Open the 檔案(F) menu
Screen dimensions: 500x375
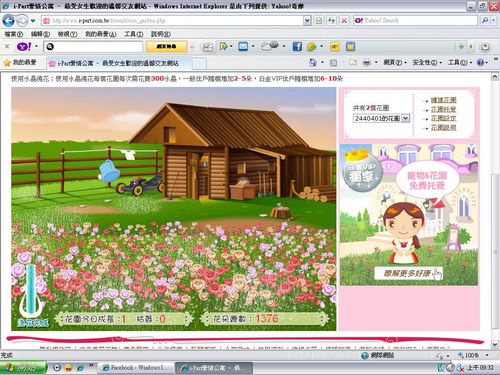pyautogui.click(x=14, y=34)
